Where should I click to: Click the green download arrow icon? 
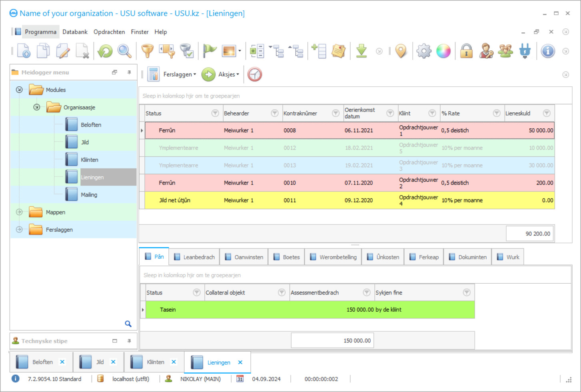(361, 51)
